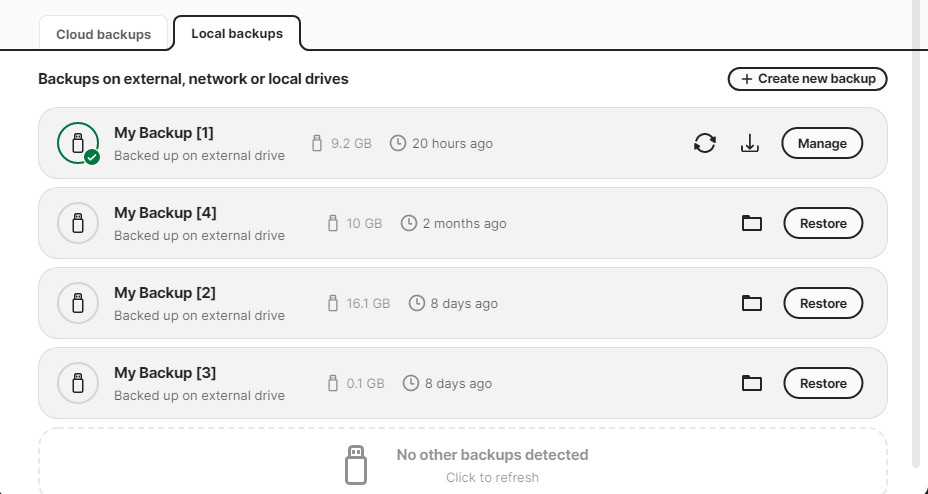
Task: Click the download icon for My Backup [1]
Action: tap(750, 143)
